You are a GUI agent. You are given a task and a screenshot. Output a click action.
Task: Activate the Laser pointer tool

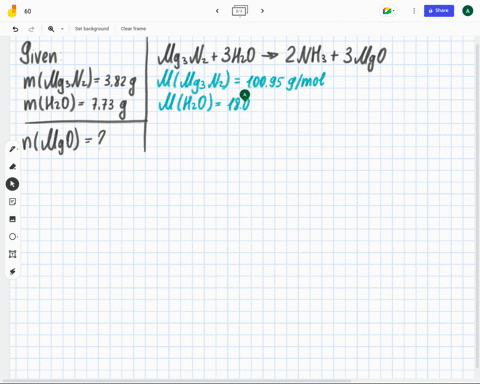[x=13, y=271]
